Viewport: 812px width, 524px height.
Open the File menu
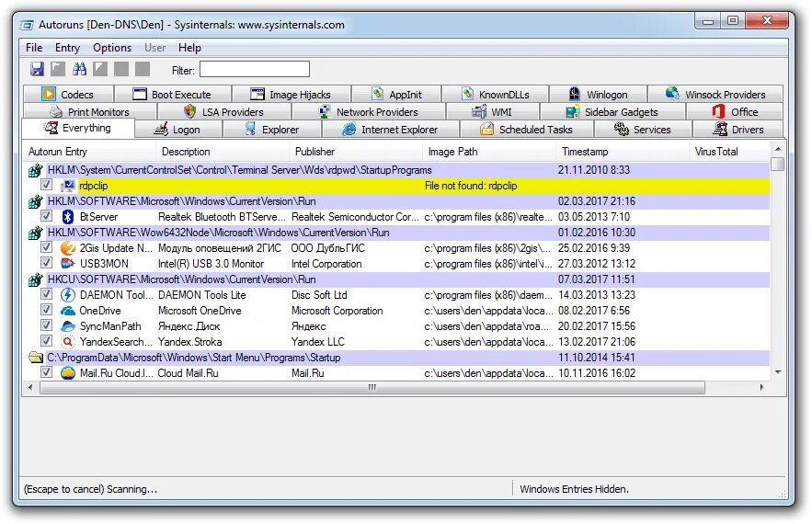pos(34,48)
